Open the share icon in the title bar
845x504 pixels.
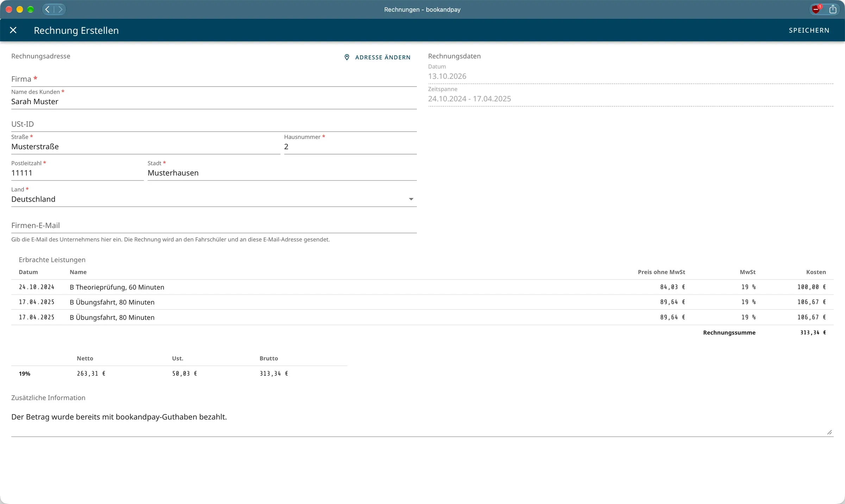click(833, 10)
